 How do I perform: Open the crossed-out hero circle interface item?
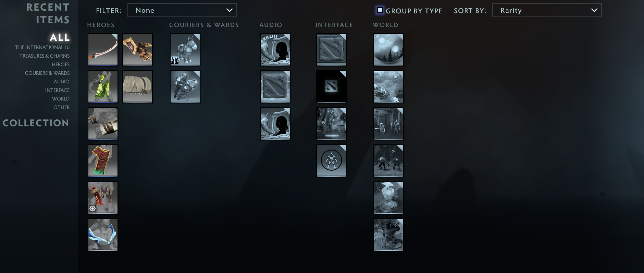tap(332, 161)
